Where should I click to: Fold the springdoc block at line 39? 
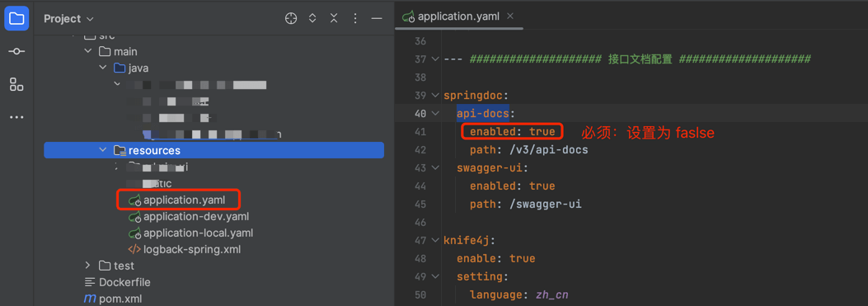(435, 96)
